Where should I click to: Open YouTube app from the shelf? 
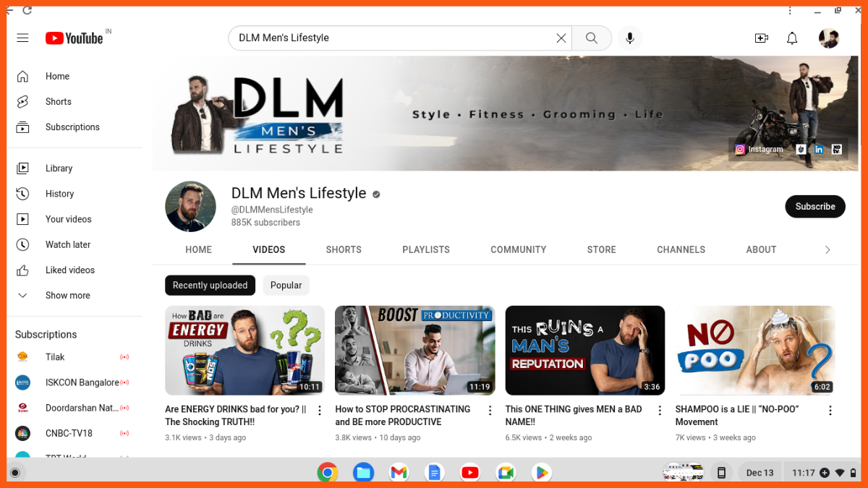[x=470, y=473]
